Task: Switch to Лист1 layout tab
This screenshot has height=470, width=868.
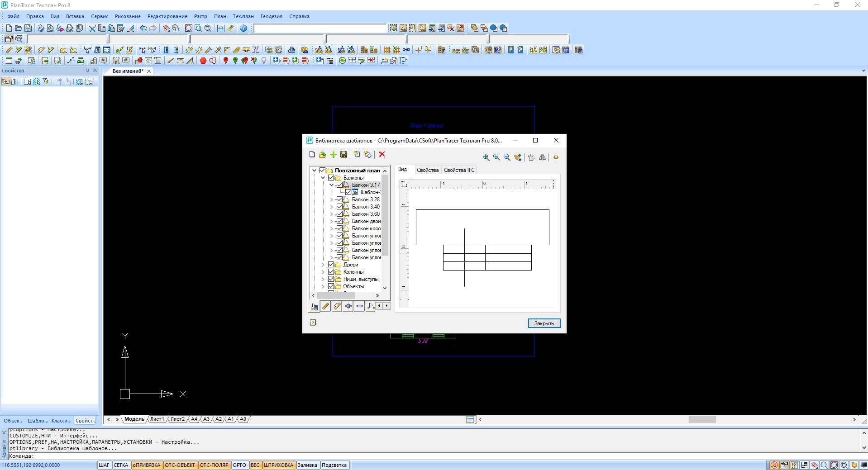Action: click(x=157, y=419)
